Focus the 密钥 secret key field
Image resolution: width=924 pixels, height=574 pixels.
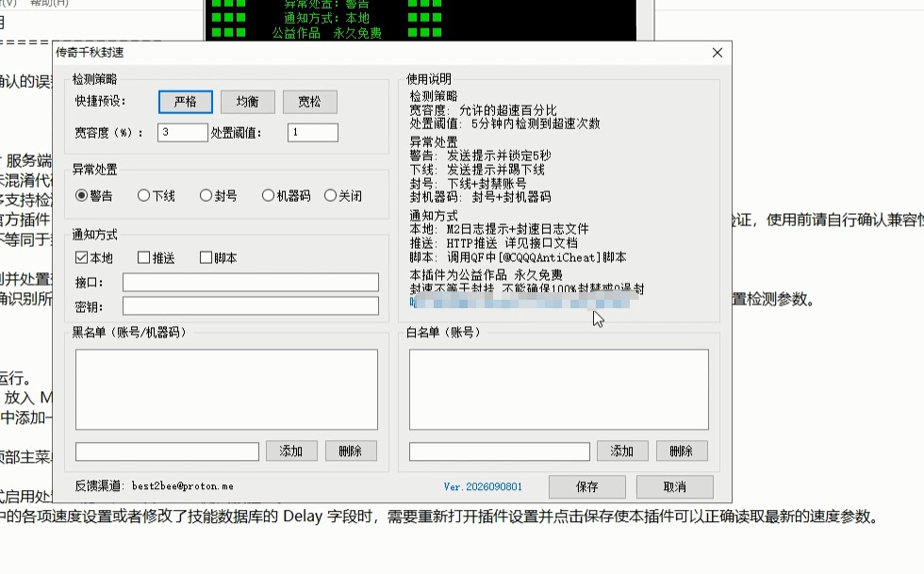[251, 306]
